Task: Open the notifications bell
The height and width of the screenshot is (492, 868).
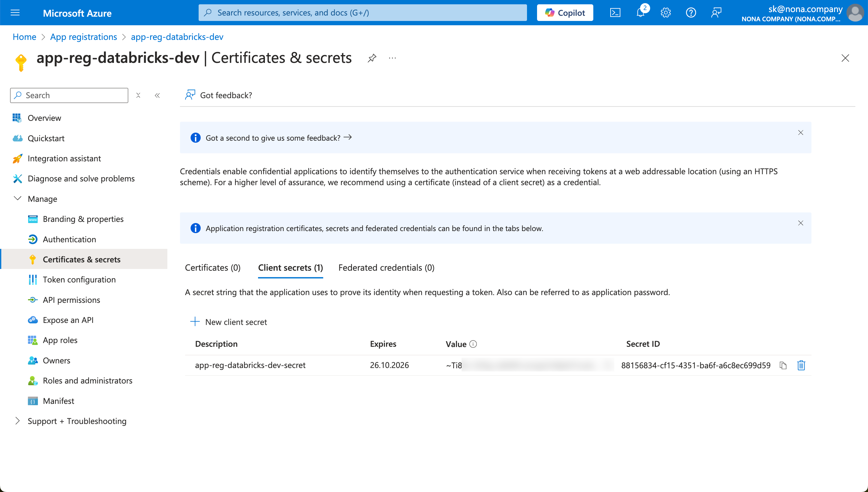Action: coord(640,13)
